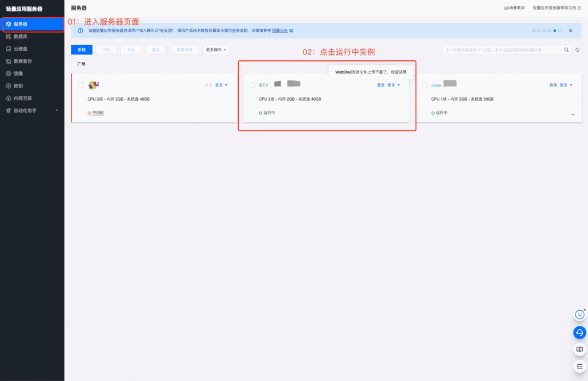
Task: Open 场景教学 at the top right
Action: 514,8
